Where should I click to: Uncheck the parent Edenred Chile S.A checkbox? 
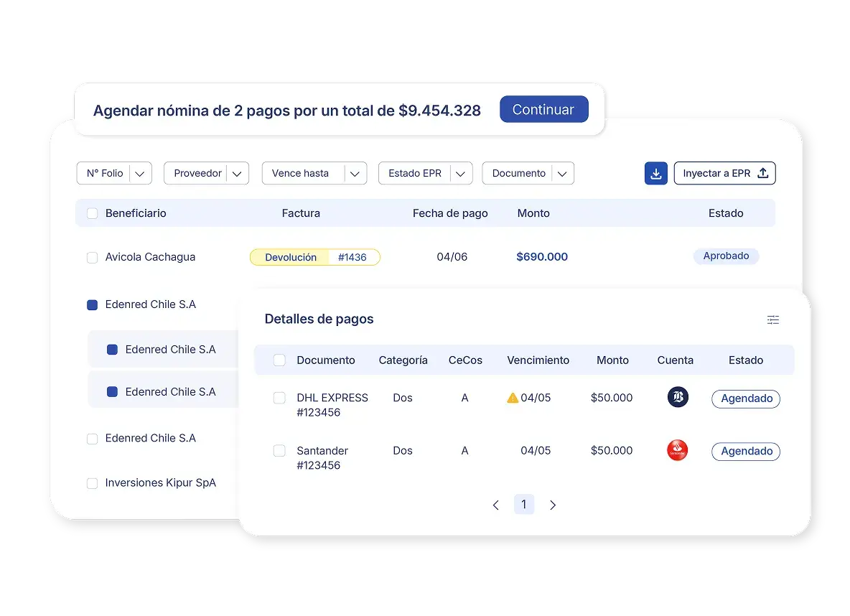(92, 304)
